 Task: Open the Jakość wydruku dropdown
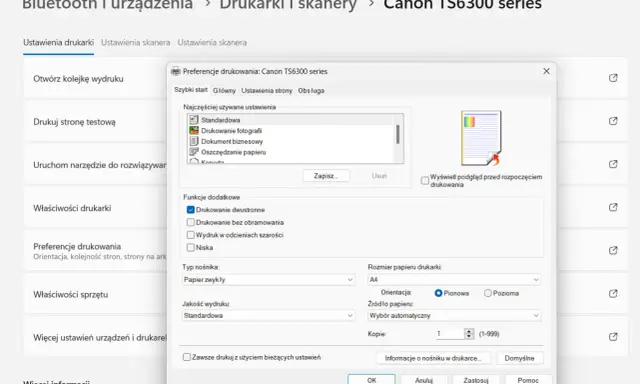tap(268, 315)
